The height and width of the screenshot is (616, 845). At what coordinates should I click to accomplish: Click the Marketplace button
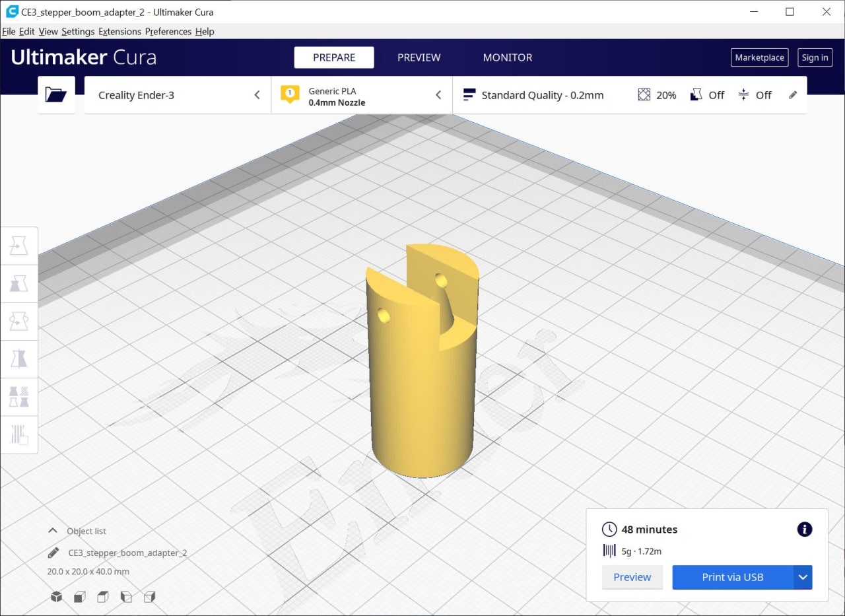(759, 57)
